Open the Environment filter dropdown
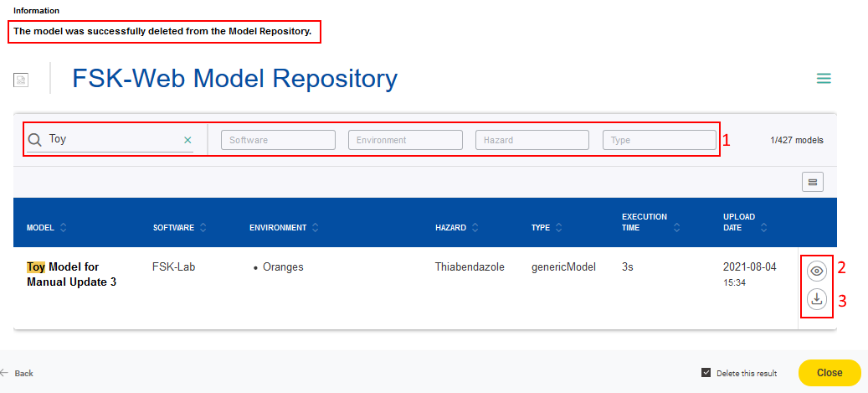This screenshot has width=868, height=393. pos(405,140)
